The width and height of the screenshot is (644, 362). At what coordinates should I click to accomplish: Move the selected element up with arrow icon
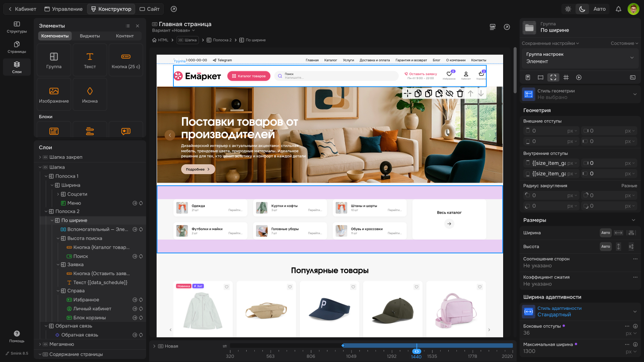(x=471, y=93)
